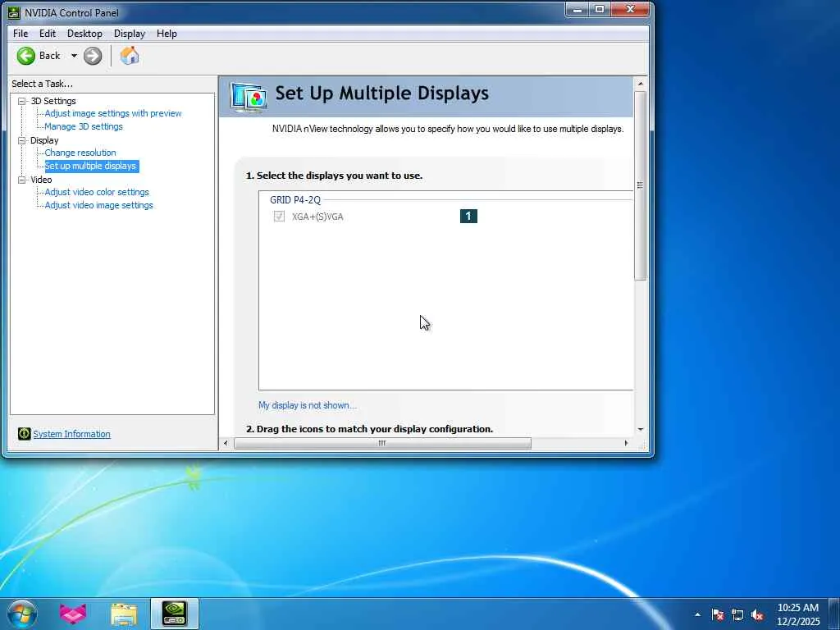Click the grey Forward arrow button
The width and height of the screenshot is (840, 630).
pos(93,56)
